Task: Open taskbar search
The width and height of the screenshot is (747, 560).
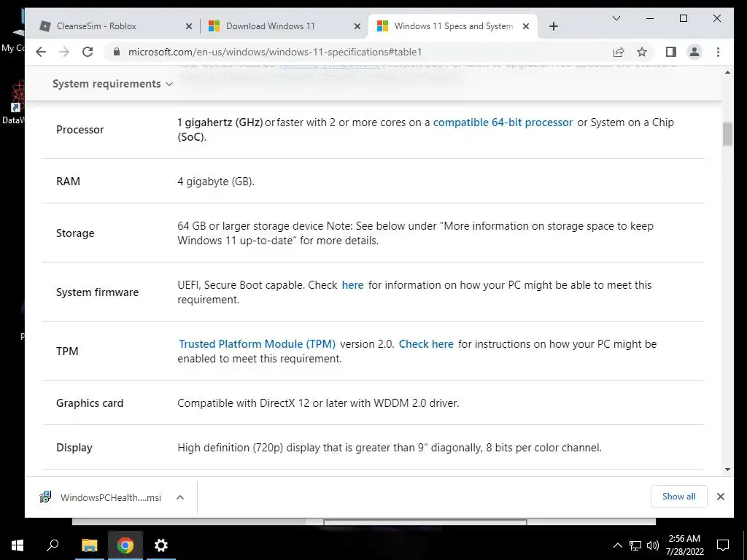Action: pyautogui.click(x=53, y=545)
